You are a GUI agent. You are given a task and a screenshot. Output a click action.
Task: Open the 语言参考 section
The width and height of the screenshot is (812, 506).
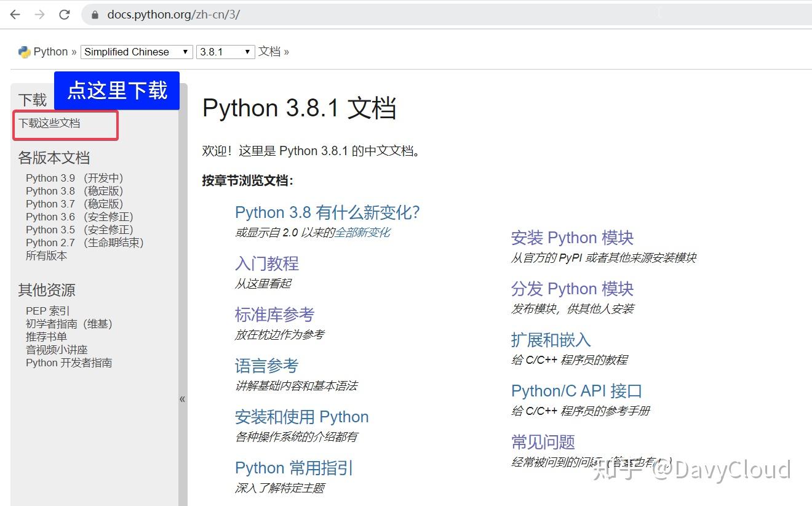pos(267,366)
